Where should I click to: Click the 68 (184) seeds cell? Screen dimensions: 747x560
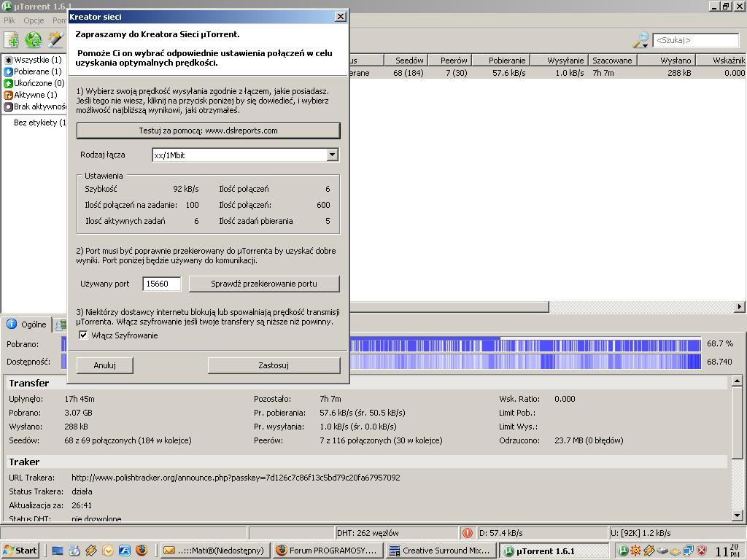409,73
